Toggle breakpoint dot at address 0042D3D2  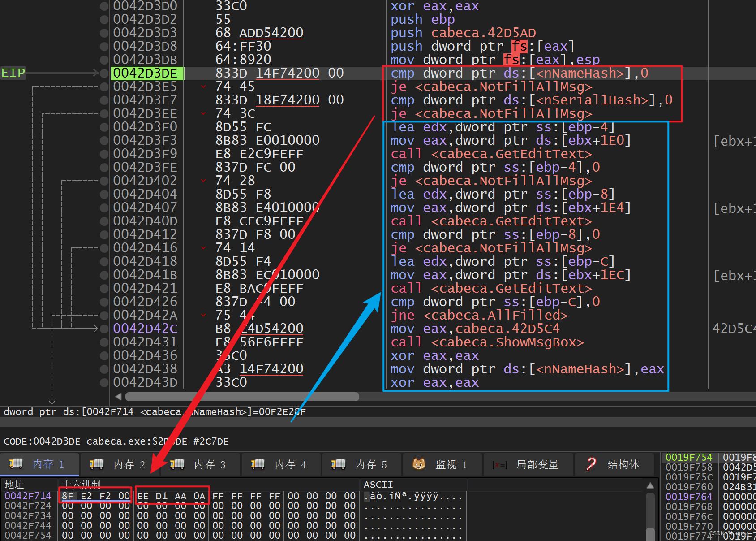coord(104,20)
